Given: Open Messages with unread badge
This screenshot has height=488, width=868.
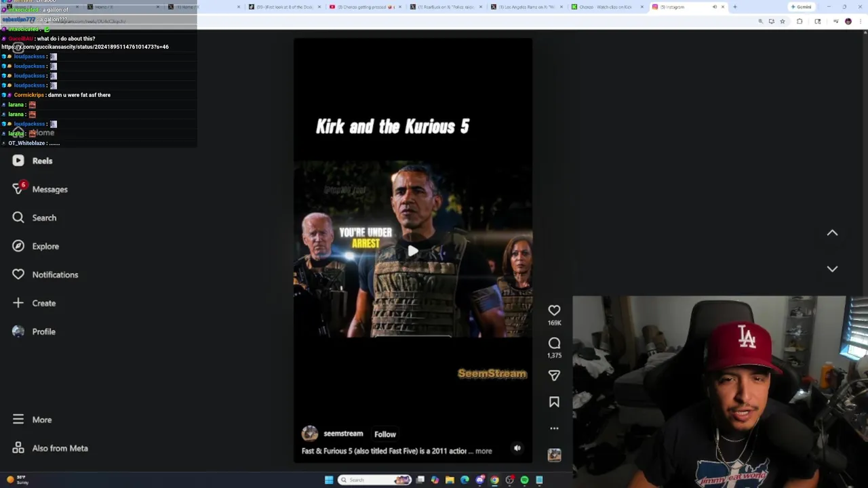Looking at the screenshot, I should tap(40, 189).
